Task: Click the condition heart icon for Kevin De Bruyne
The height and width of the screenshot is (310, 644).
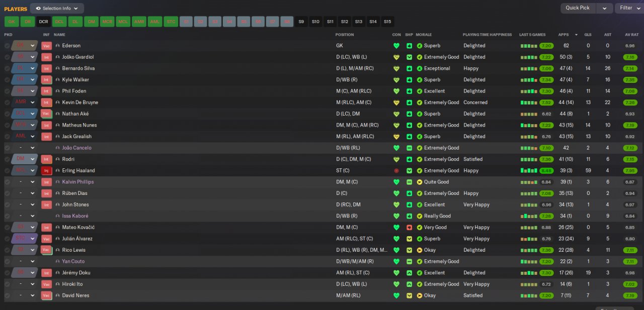Action: tap(396, 102)
